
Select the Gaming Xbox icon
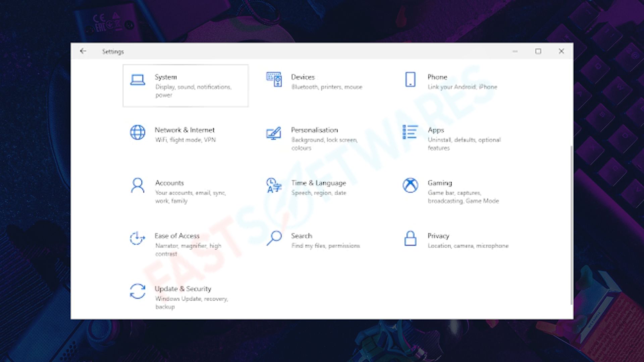coord(410,185)
